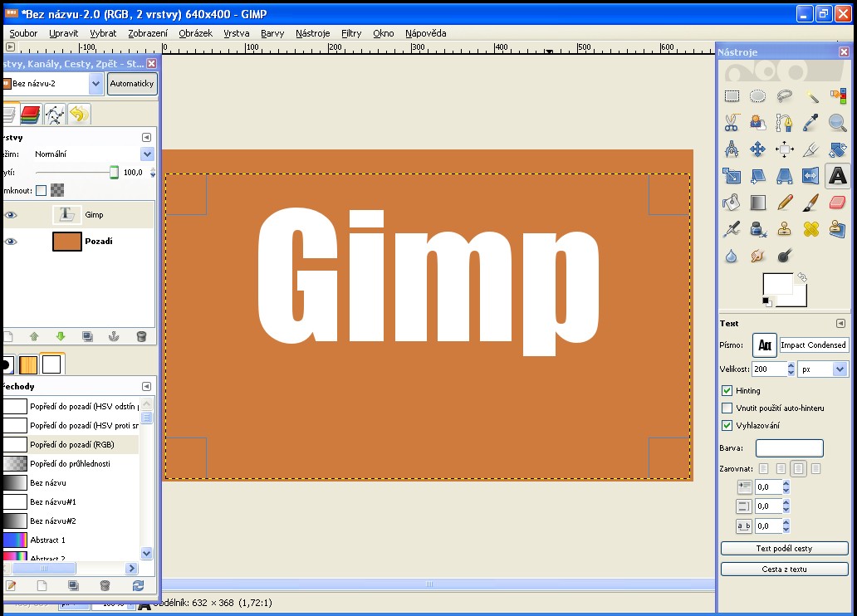
Task: Click the Automaticky toggle button
Action: tap(132, 84)
